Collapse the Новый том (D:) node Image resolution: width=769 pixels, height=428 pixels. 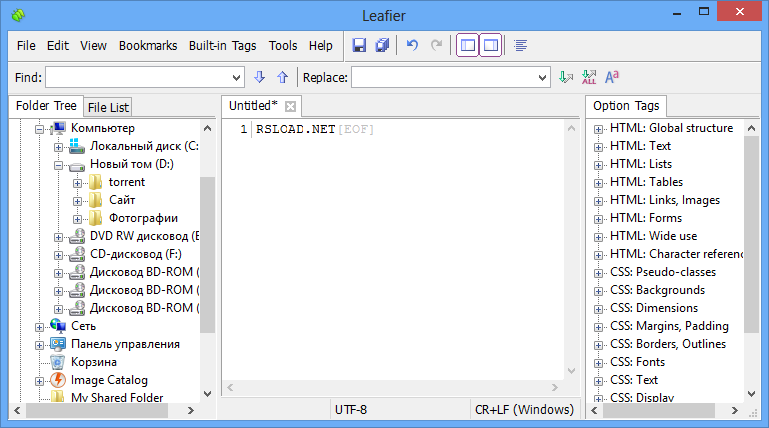coord(58,165)
